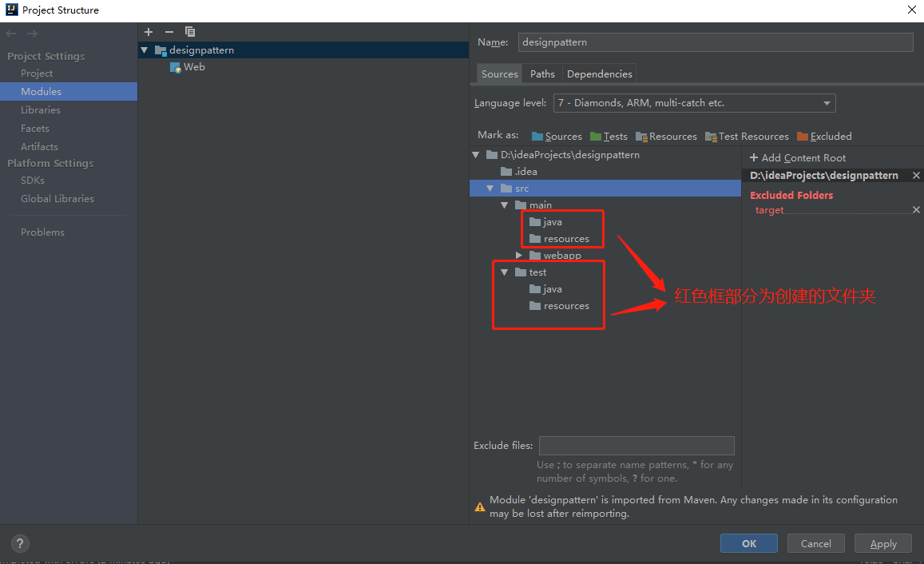Click Add Content Root
Screen dimensions: 924x564
click(797, 158)
